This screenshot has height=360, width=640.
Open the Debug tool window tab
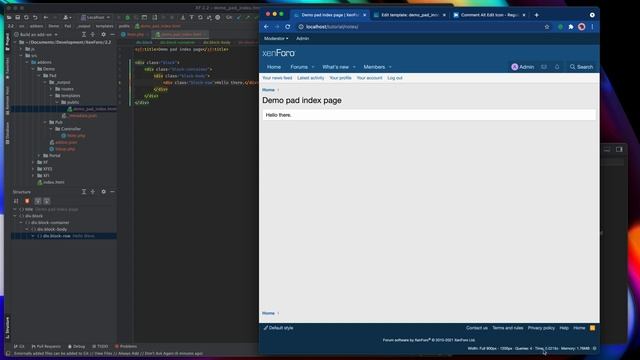(x=76, y=347)
